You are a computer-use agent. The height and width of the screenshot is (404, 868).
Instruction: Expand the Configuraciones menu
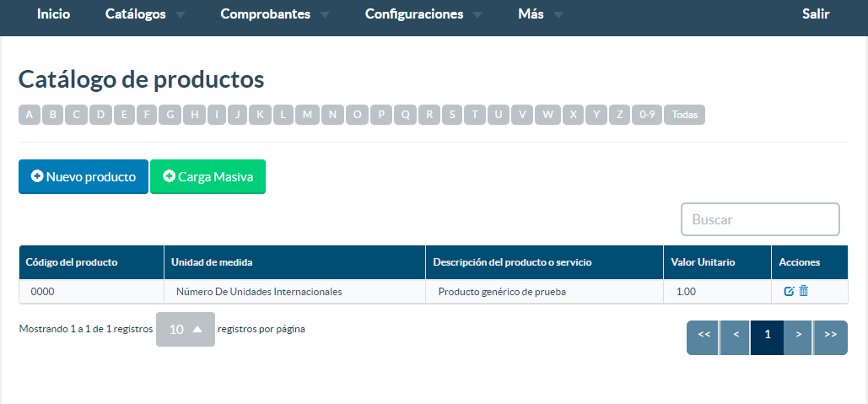point(423,14)
